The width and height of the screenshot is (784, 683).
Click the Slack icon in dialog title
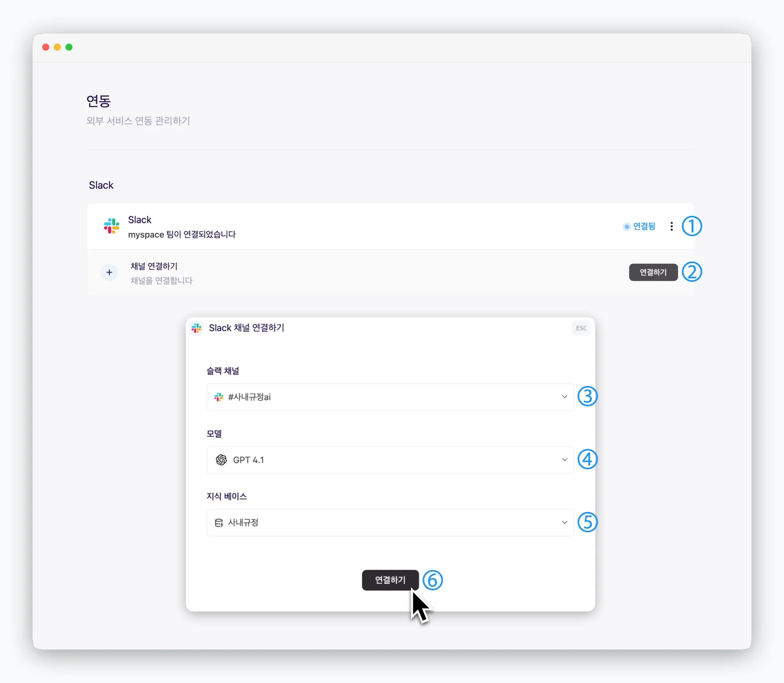pyautogui.click(x=197, y=328)
